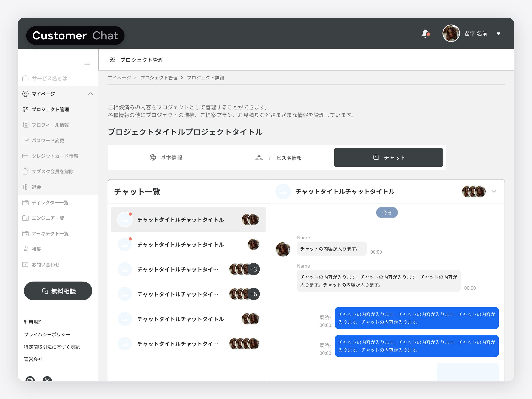Collapse the マイページ section chevron
The image size is (532, 399).
coord(90,94)
